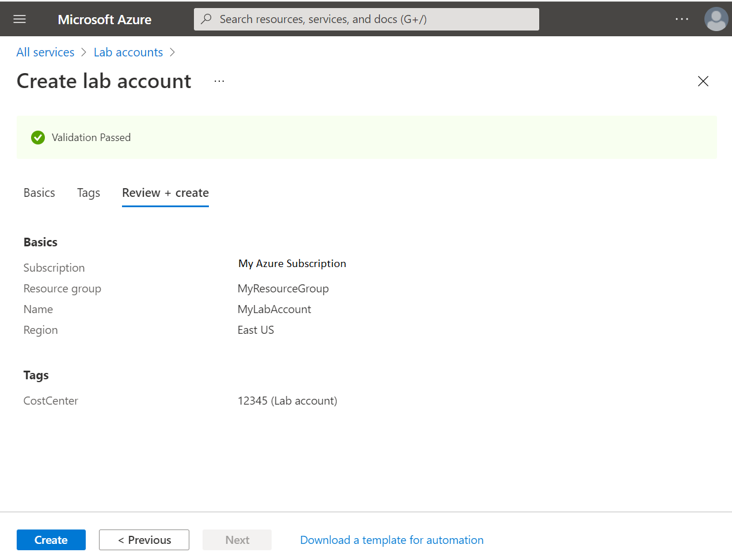Click the green Validation Passed checkmark
Screen dimensions: 732x560
coord(38,138)
